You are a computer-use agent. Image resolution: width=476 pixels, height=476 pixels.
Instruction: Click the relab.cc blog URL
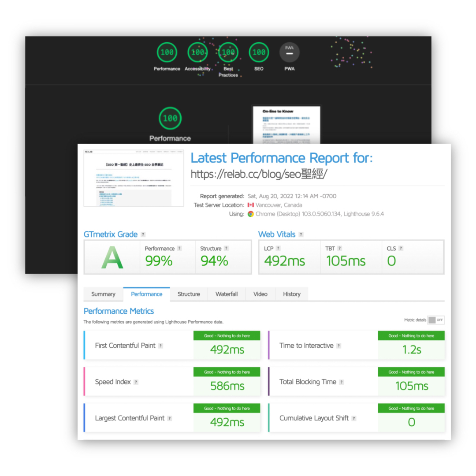(x=259, y=174)
